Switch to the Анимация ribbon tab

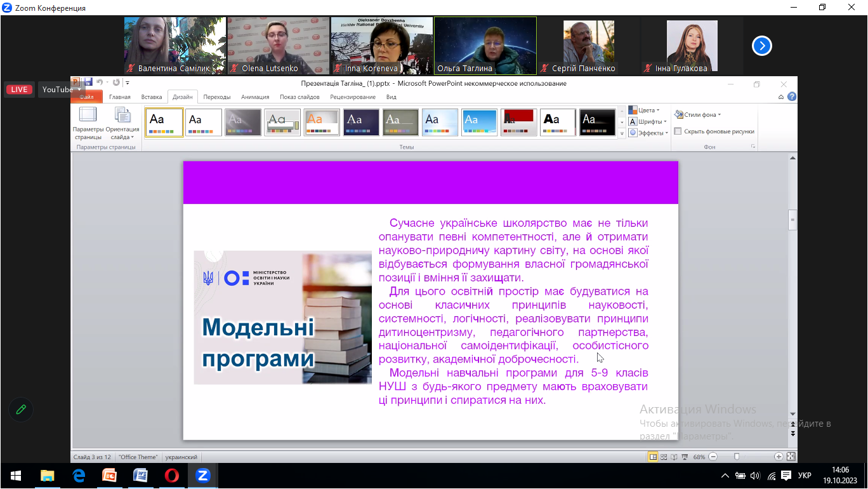coord(255,97)
